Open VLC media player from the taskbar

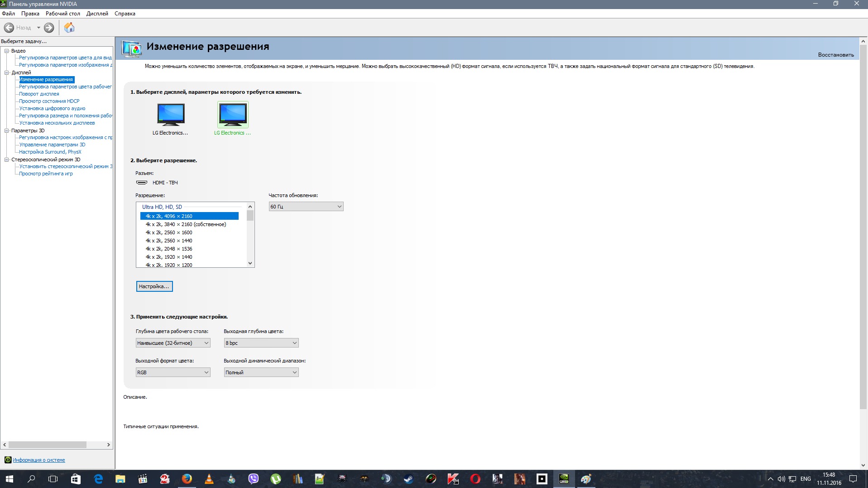pos(209,479)
